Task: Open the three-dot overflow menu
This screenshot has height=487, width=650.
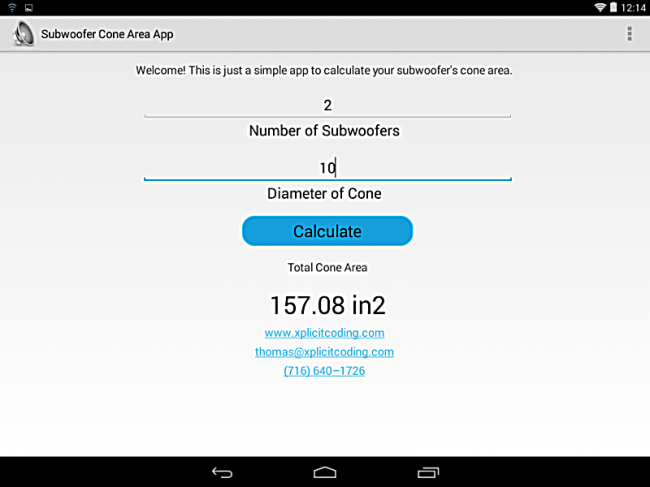Action: 629,34
